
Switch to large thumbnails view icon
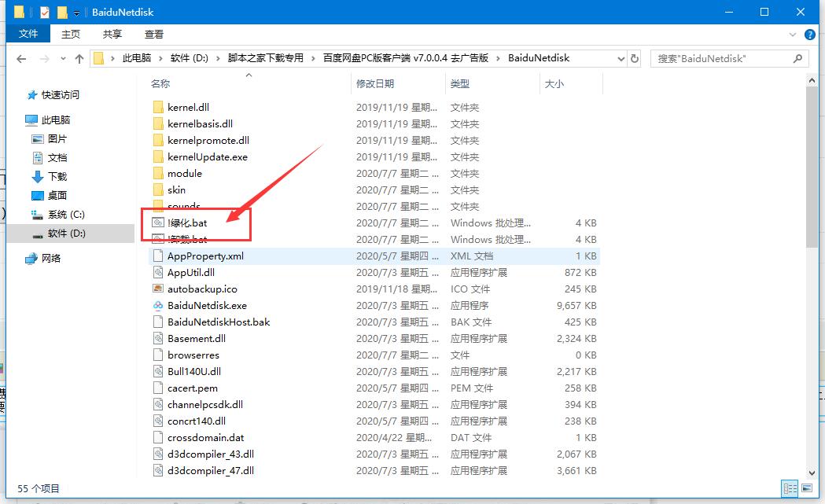tap(807, 488)
